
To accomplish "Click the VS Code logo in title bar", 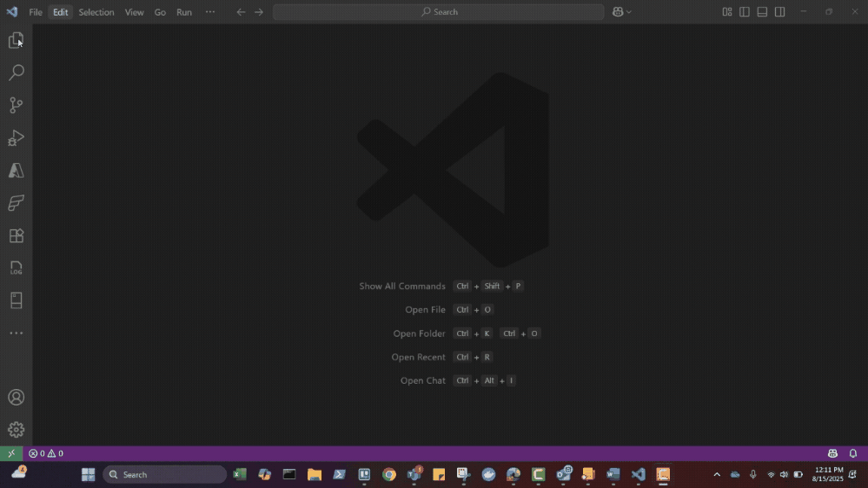I will point(11,11).
